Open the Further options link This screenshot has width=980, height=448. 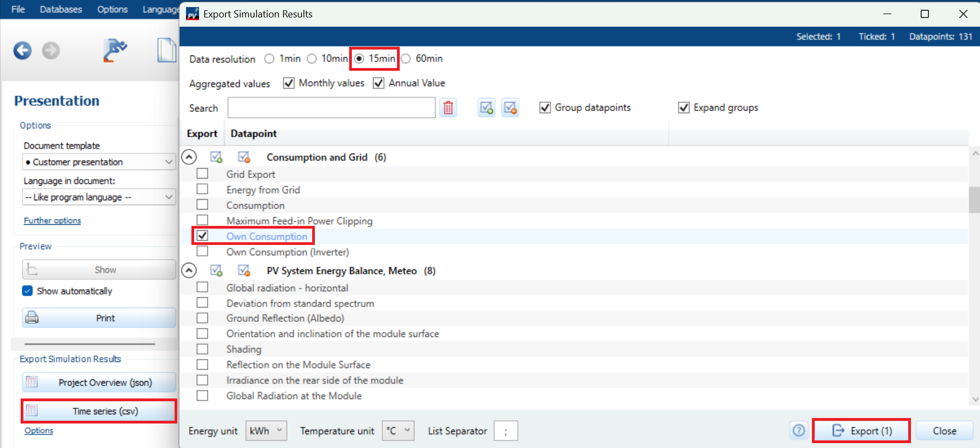point(52,220)
